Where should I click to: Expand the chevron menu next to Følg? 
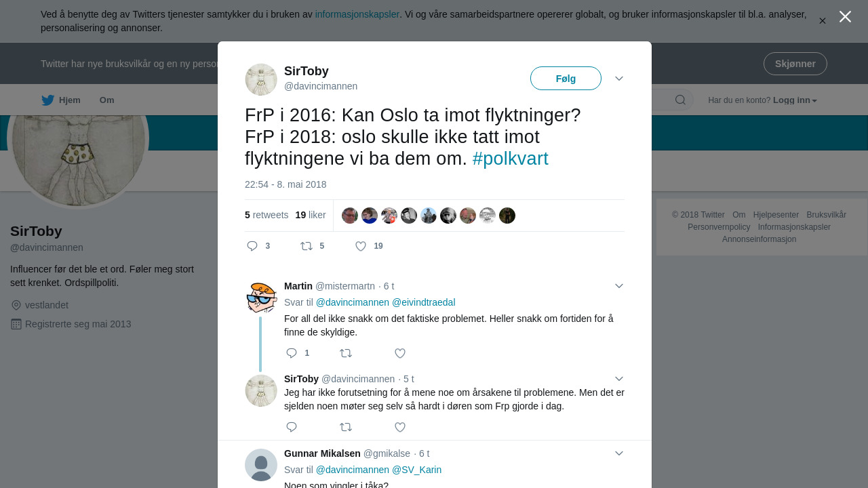(x=619, y=79)
